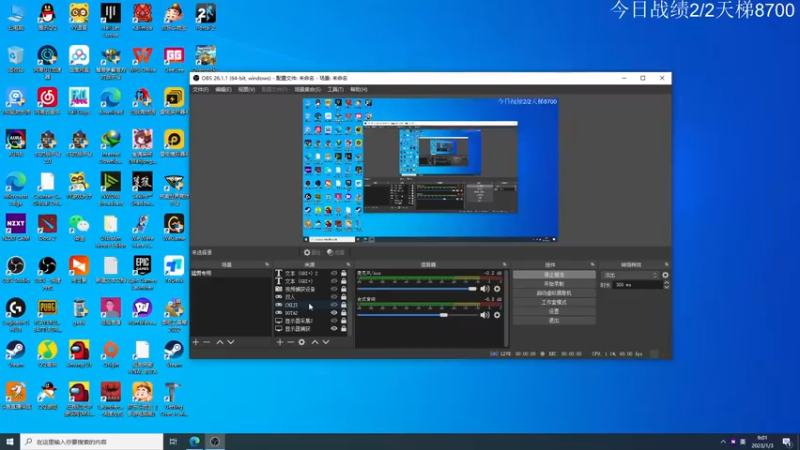The width and height of the screenshot is (800, 450).
Task: Open the Help (帮助) menu in OBS
Action: coord(359,89)
